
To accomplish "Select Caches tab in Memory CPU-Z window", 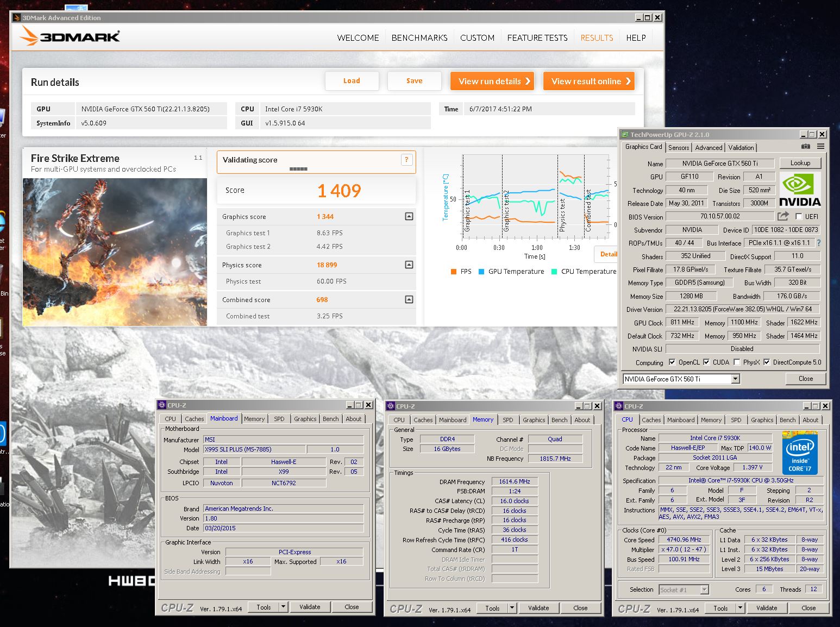I will pyautogui.click(x=423, y=419).
